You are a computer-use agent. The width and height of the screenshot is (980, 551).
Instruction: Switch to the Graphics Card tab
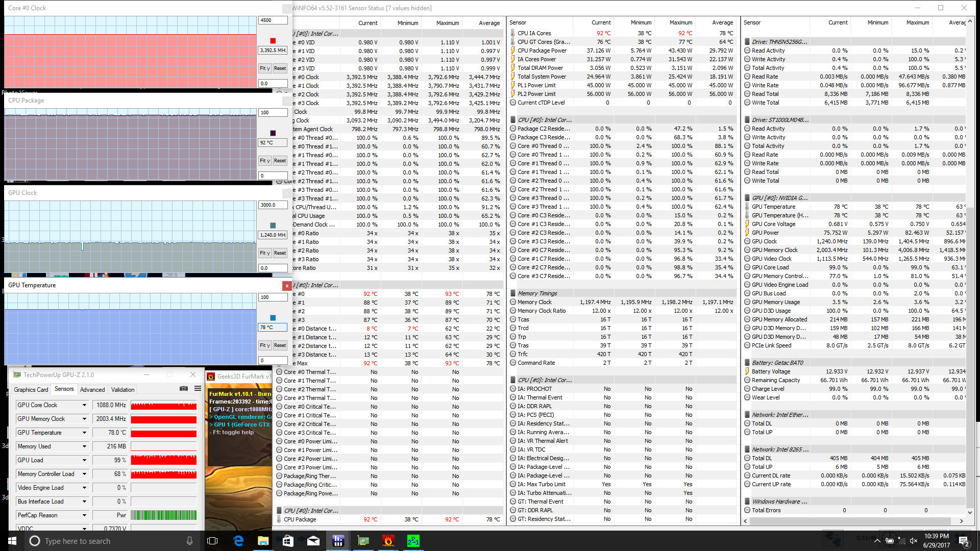(x=31, y=390)
